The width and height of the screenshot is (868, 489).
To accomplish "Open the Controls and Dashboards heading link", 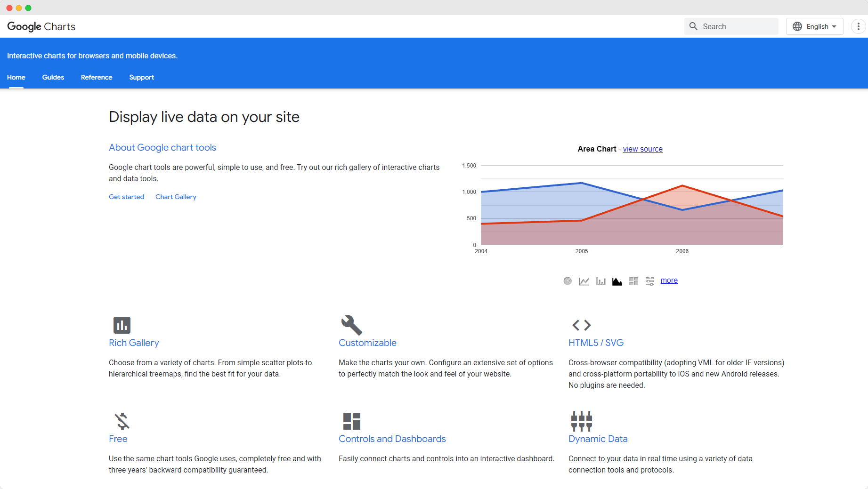I will [392, 439].
